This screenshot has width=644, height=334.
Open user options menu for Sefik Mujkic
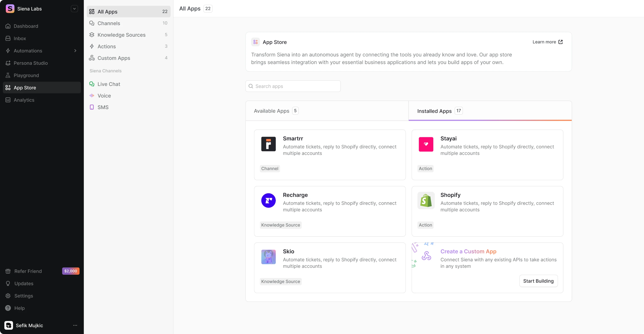coord(75,325)
